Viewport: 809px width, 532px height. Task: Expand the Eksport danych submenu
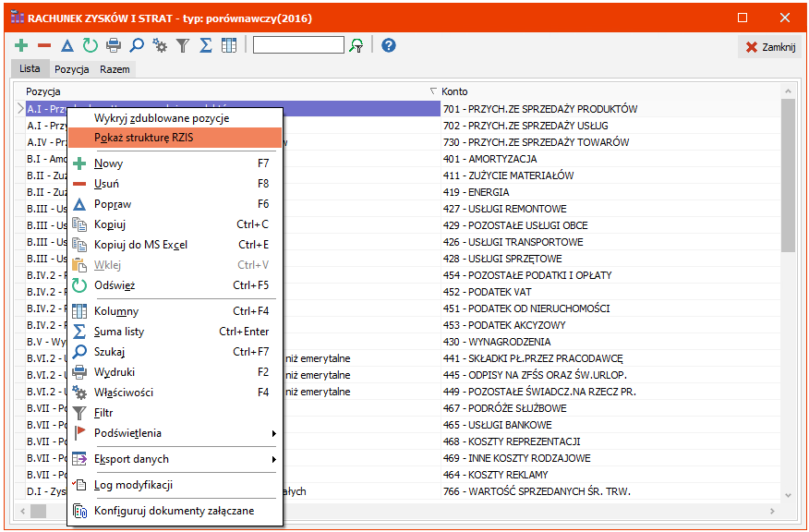point(175,459)
